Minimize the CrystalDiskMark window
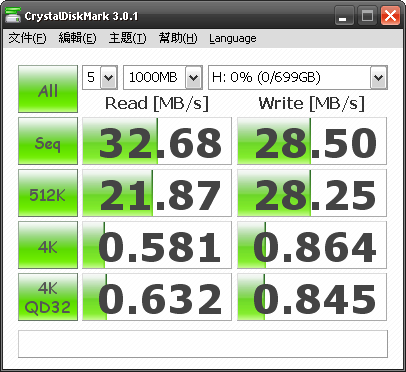406x372 pixels. point(344,16)
